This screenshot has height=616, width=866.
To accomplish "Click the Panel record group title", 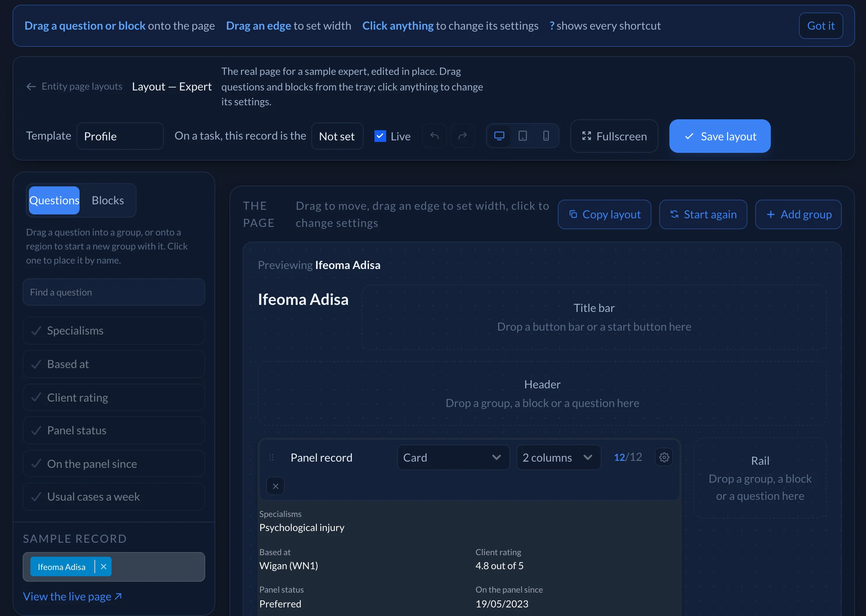I will [x=321, y=457].
